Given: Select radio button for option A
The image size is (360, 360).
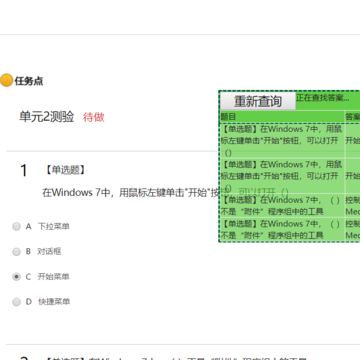Looking at the screenshot, I should 16,227.
